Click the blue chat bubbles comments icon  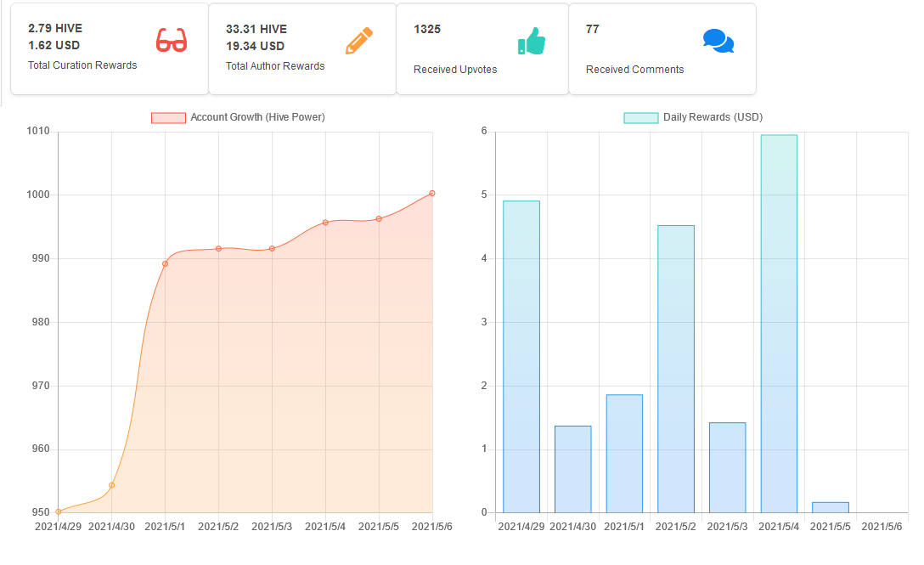[718, 41]
